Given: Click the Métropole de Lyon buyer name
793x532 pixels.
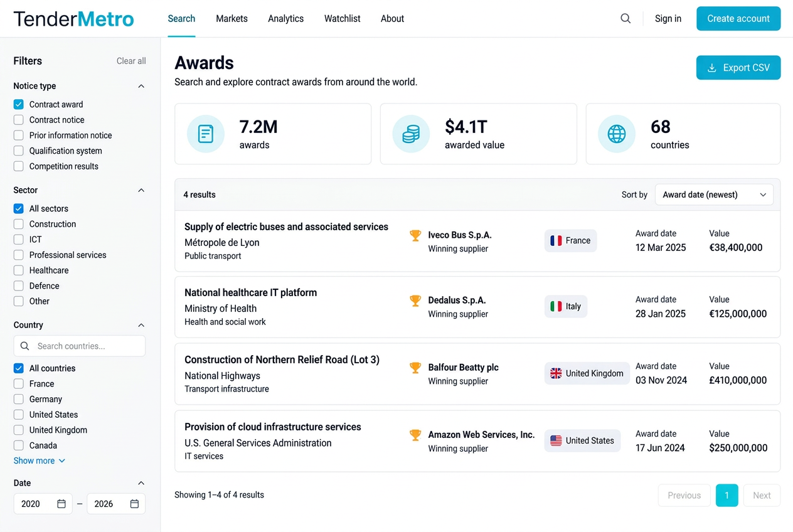Looking at the screenshot, I should (x=222, y=243).
